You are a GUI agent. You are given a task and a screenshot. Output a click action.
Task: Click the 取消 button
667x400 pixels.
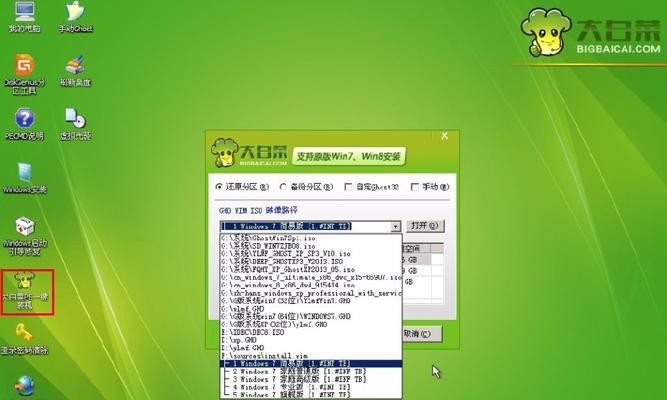421,334
